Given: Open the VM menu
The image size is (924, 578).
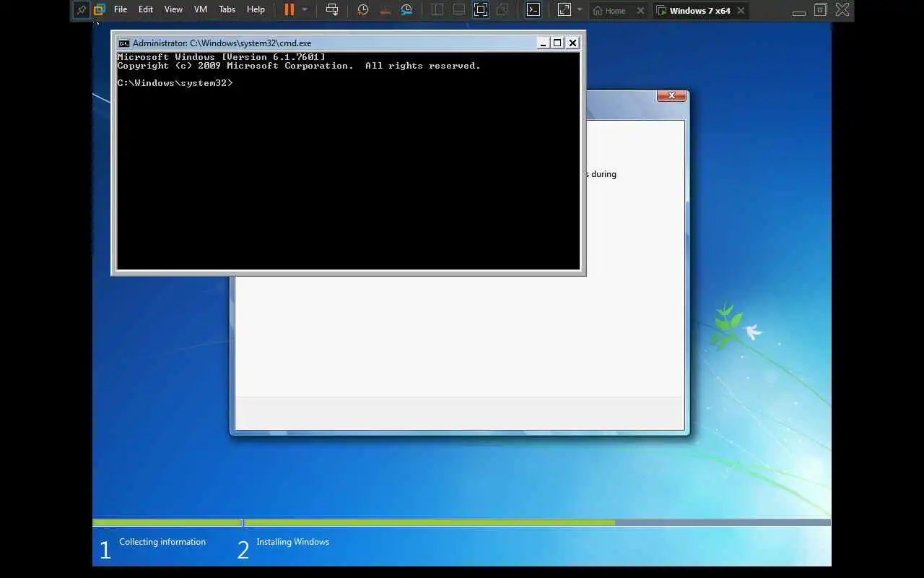Looking at the screenshot, I should [201, 10].
